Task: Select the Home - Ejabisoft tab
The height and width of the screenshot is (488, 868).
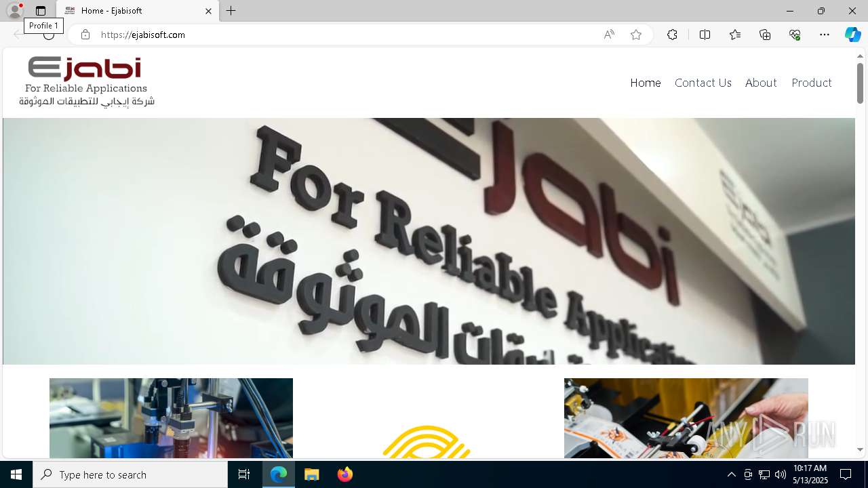Action: [138, 11]
